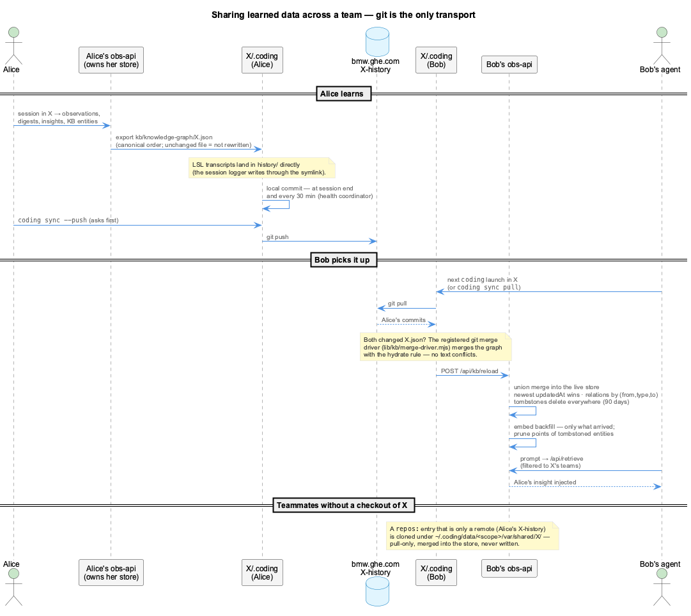Viewport: 691px width, 616px height.
Task: Click the "Alice's commits" return message label
Action: coord(404,320)
